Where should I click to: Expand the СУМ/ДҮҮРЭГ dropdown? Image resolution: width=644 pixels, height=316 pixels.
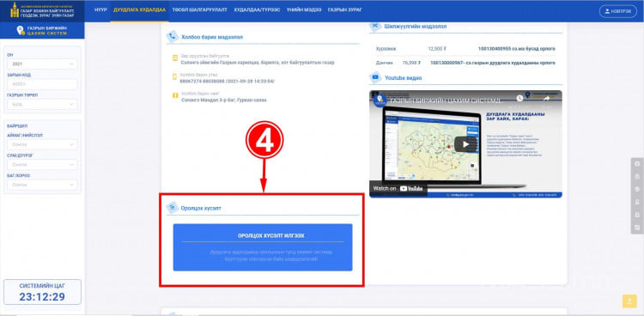42,164
